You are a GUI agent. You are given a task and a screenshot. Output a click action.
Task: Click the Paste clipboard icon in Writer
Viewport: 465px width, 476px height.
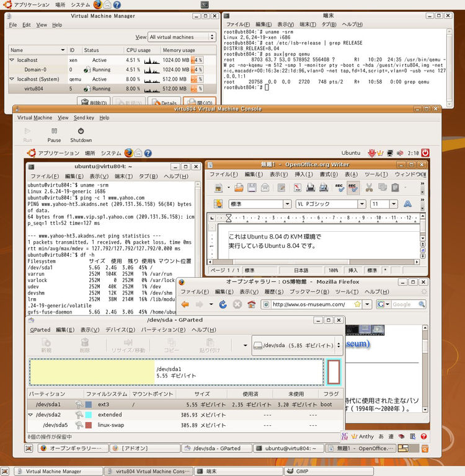tap(395, 188)
